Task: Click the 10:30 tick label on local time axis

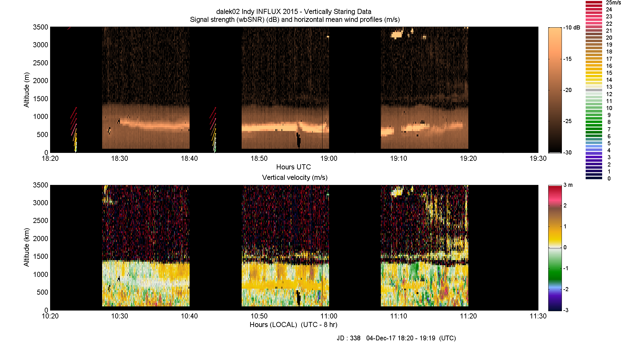Action: (120, 316)
